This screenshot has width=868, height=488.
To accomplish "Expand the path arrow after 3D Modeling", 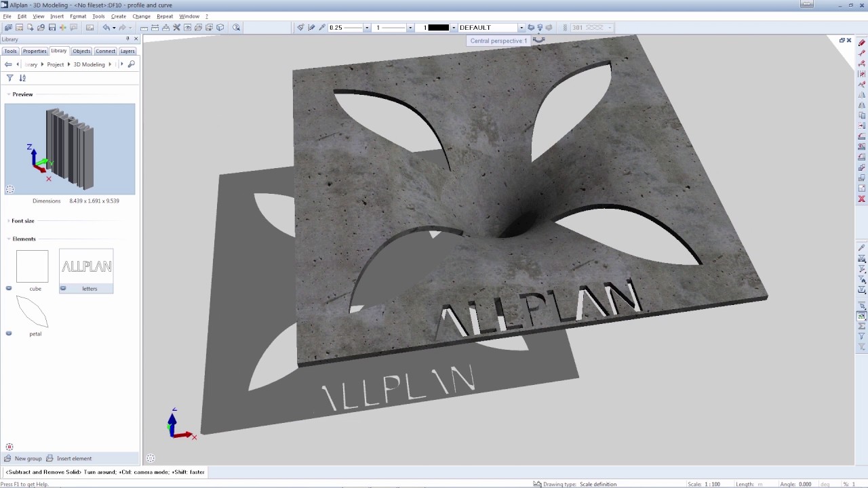I will tap(110, 64).
